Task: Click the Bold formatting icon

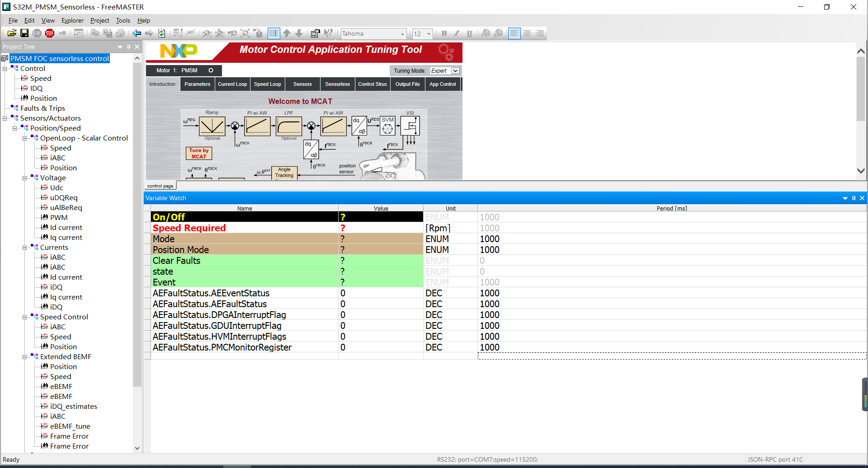Action: click(444, 33)
